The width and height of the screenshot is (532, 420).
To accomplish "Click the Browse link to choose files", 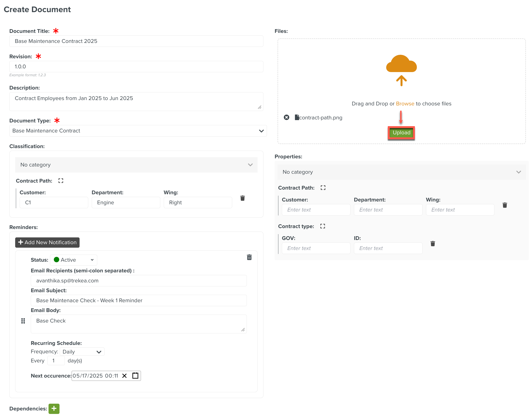I will click(x=405, y=104).
